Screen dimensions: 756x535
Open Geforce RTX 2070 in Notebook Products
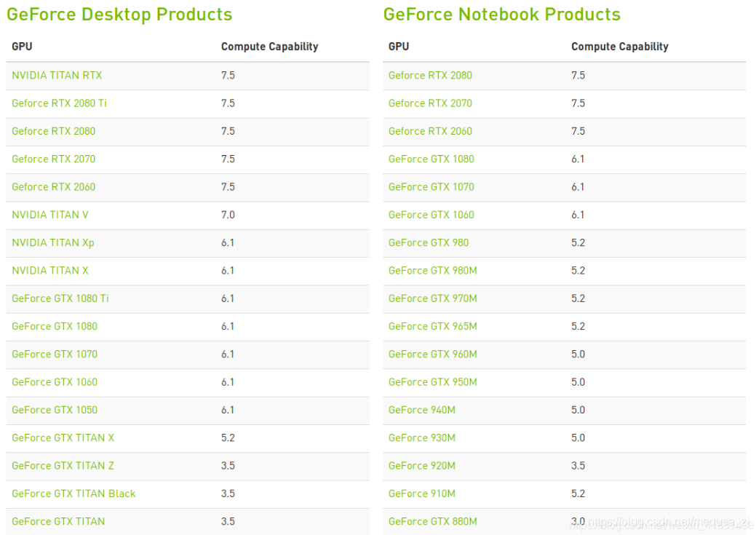pyautogui.click(x=430, y=103)
